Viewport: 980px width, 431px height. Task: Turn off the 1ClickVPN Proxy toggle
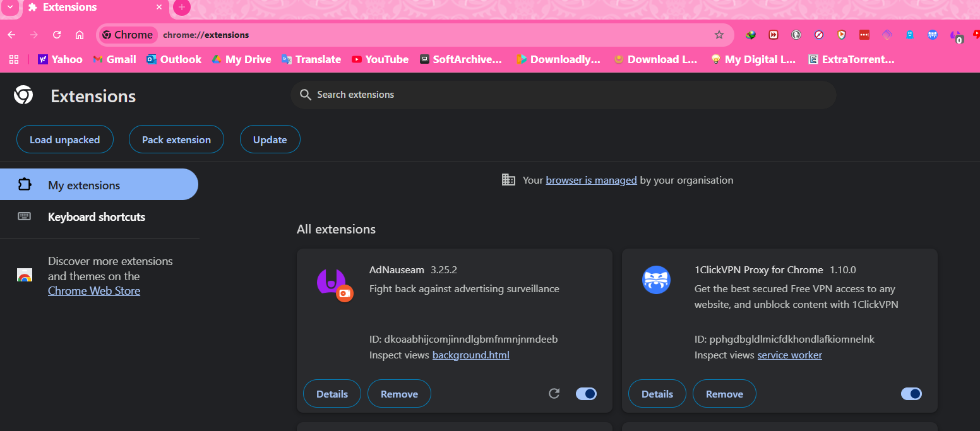coord(911,394)
